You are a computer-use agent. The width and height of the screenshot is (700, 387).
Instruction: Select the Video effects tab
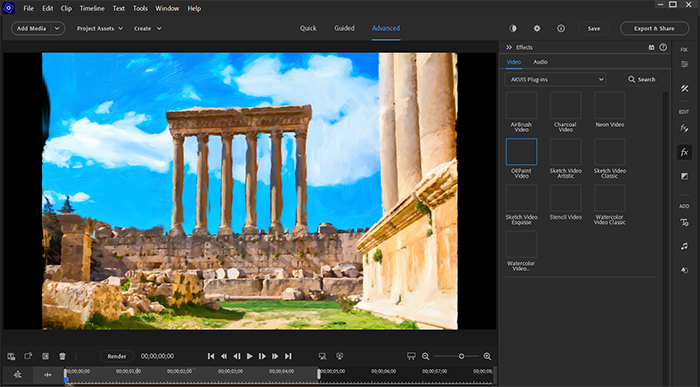[x=513, y=62]
